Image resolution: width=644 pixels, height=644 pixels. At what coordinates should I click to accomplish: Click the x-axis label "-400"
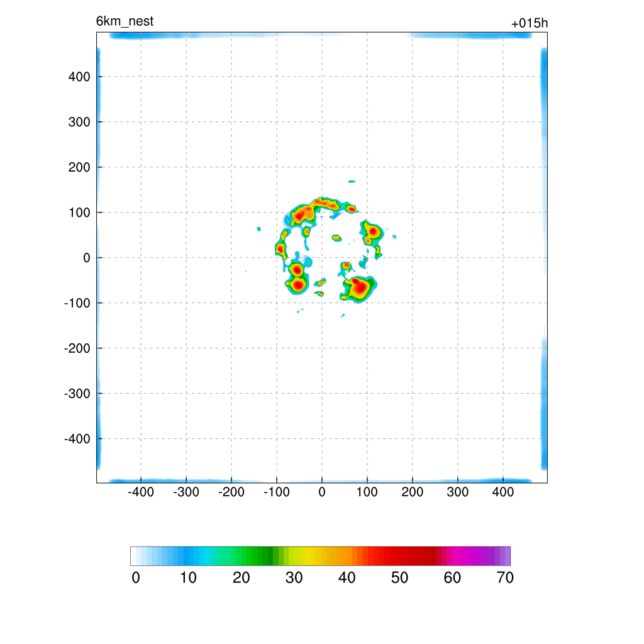pos(141,492)
